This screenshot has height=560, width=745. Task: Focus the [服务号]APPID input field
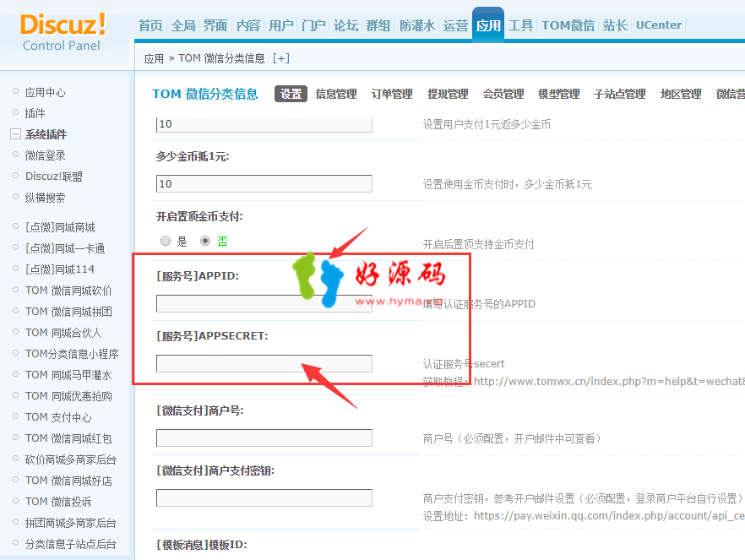[264, 303]
